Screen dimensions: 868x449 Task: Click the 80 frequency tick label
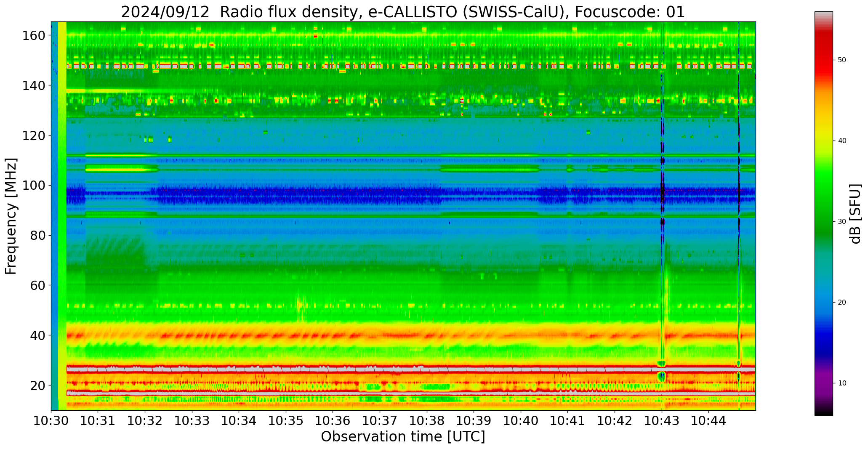pos(37,236)
